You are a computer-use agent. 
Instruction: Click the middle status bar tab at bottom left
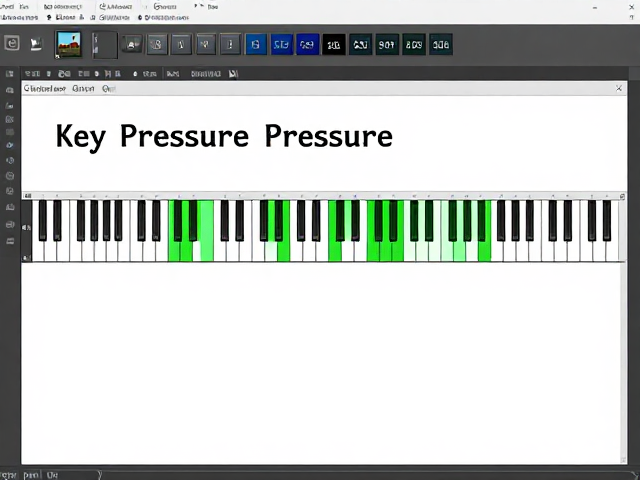point(31,475)
